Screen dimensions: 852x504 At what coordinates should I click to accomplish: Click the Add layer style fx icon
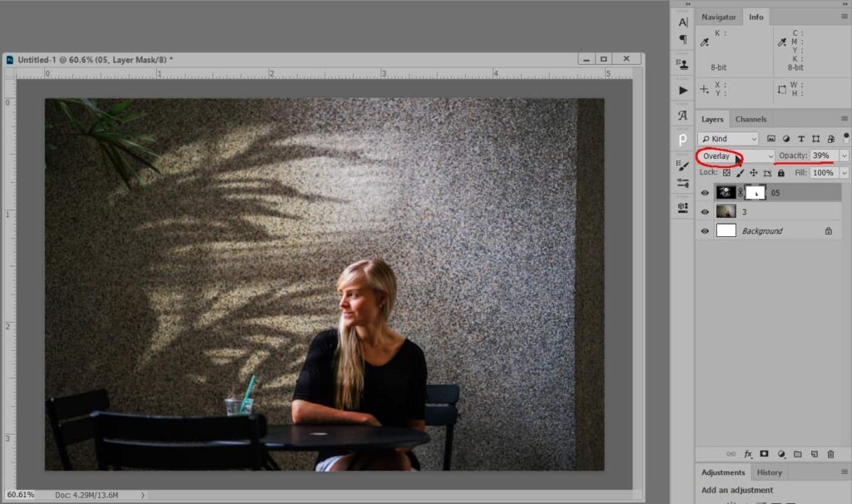pos(748,454)
